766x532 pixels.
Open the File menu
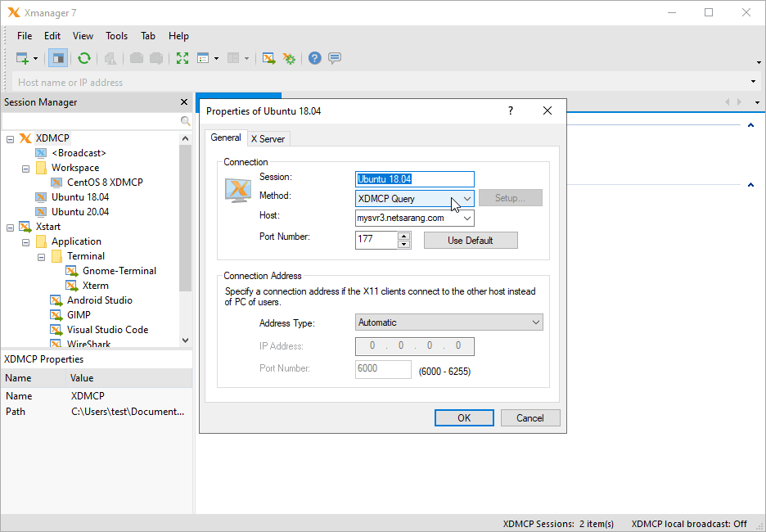click(25, 36)
